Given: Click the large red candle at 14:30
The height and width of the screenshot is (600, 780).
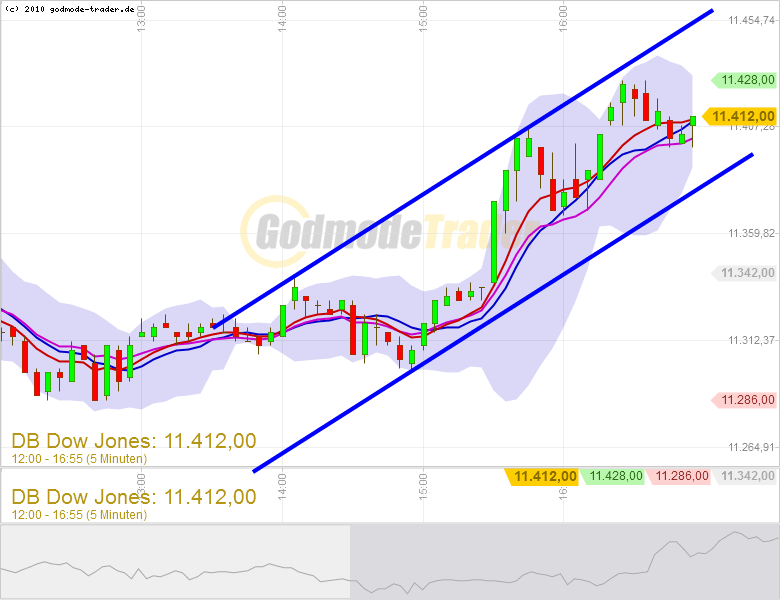Looking at the screenshot, I should 353,330.
